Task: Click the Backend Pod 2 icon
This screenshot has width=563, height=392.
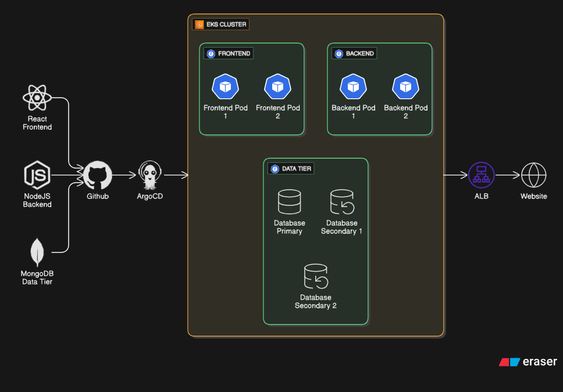Action: click(406, 87)
